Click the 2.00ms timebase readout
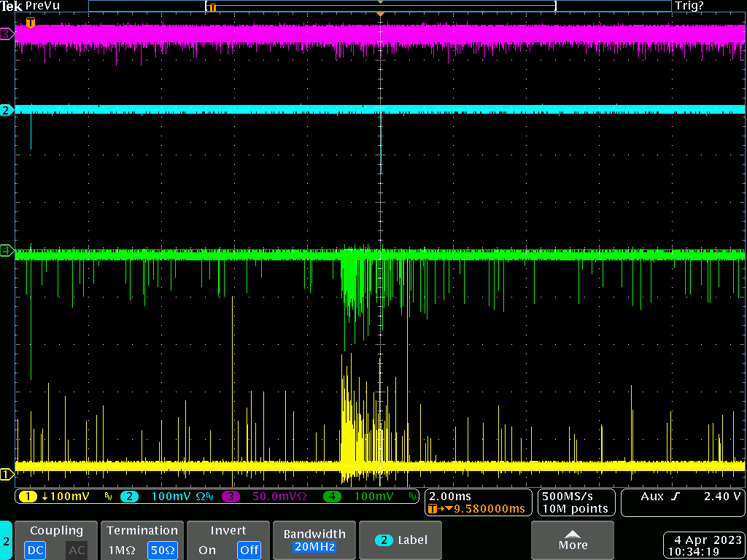Image resolution: width=747 pixels, height=560 pixels. point(450,496)
